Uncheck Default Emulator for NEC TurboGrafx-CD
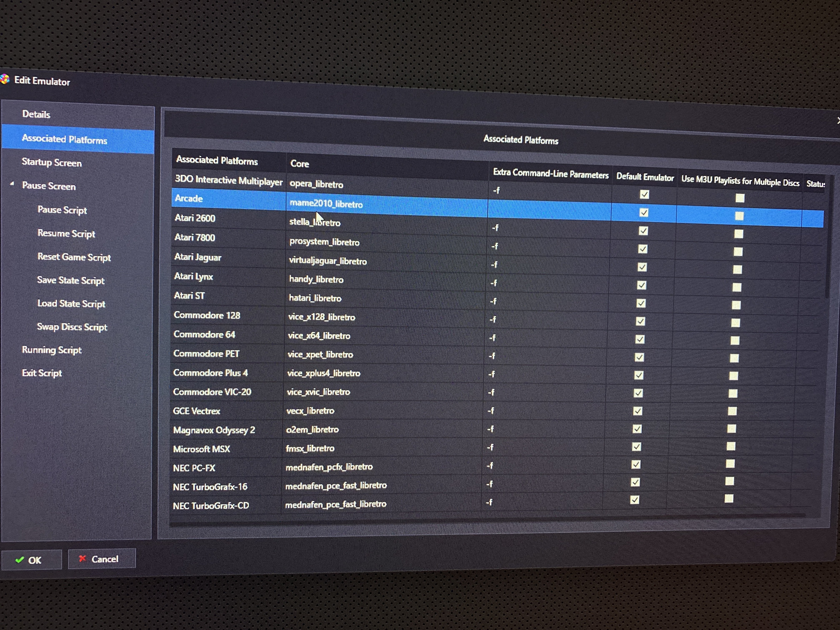This screenshot has height=630, width=840. click(x=635, y=500)
